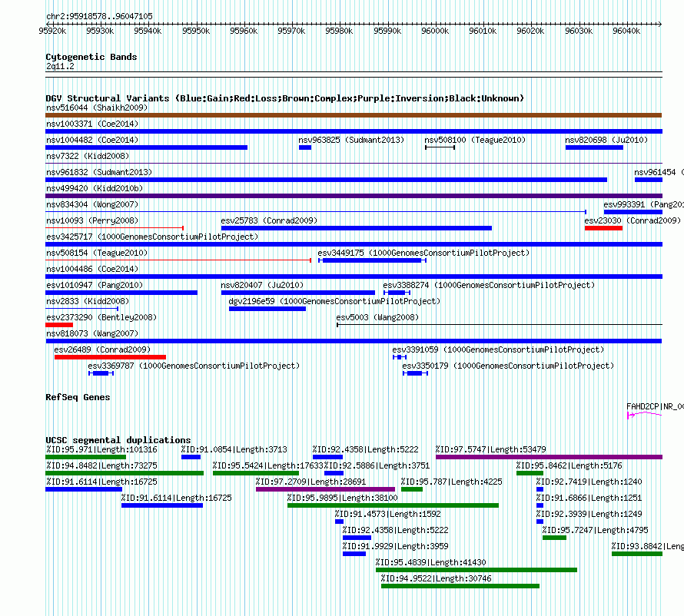
Task: Click duplication %ID:91.0854|Length:3713
Action: point(234,449)
